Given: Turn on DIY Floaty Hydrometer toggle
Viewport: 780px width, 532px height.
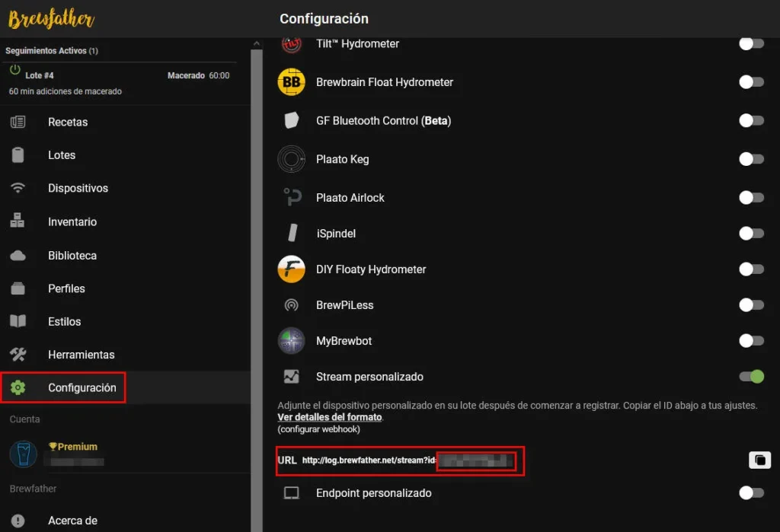Looking at the screenshot, I should pyautogui.click(x=751, y=269).
